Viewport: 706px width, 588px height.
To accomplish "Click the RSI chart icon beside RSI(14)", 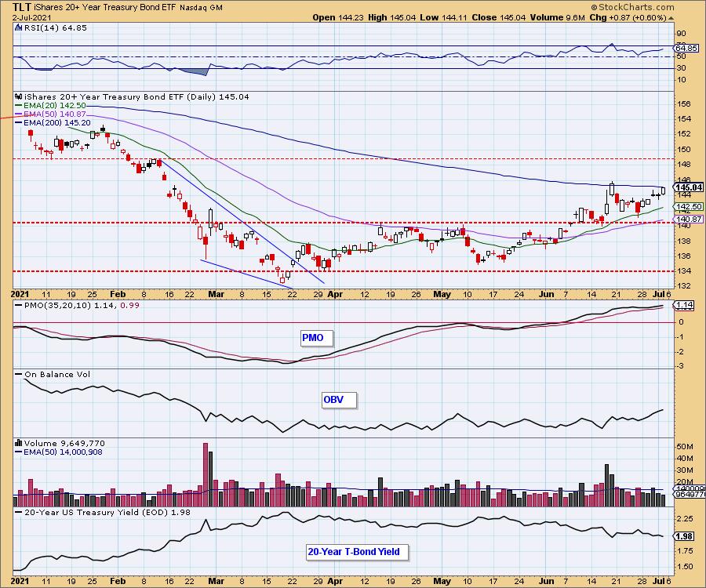I will 19,27.
